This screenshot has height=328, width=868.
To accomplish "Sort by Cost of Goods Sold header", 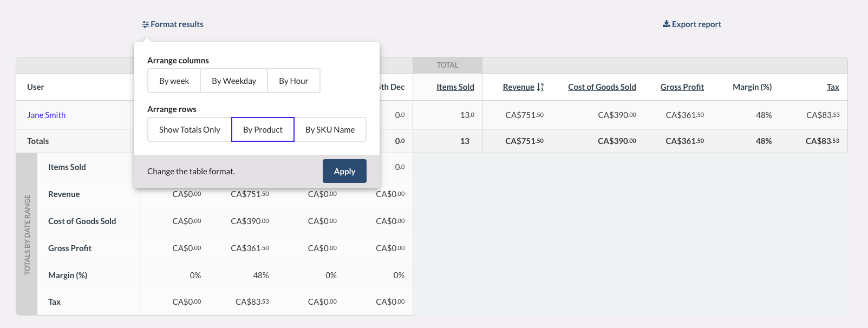I will (602, 87).
